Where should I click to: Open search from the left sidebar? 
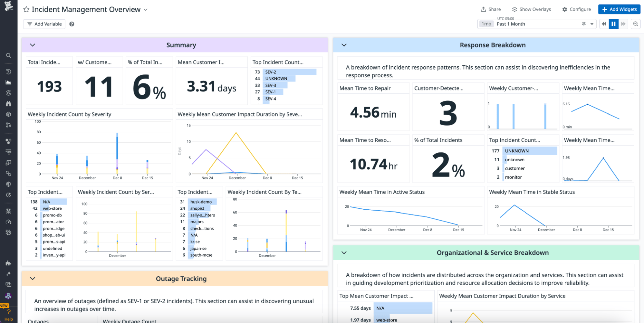pyautogui.click(x=9, y=55)
